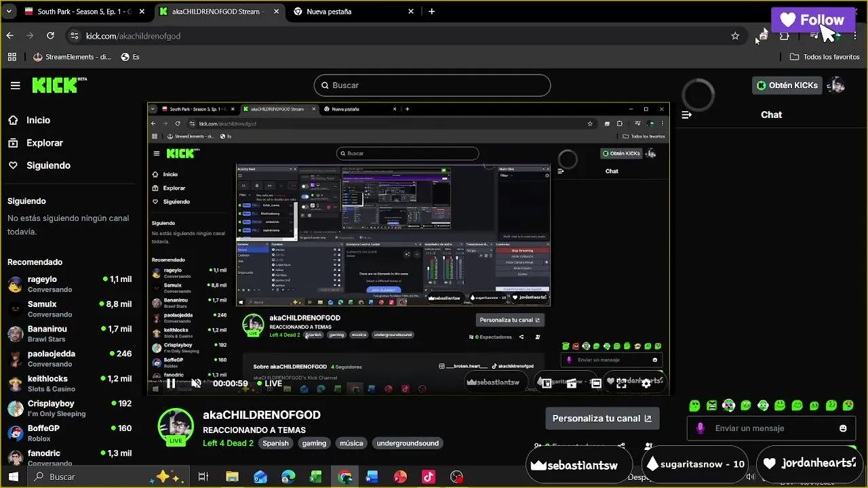Click the purple microphone icon in chat
Viewport: 868px width, 488px height.
701,428
